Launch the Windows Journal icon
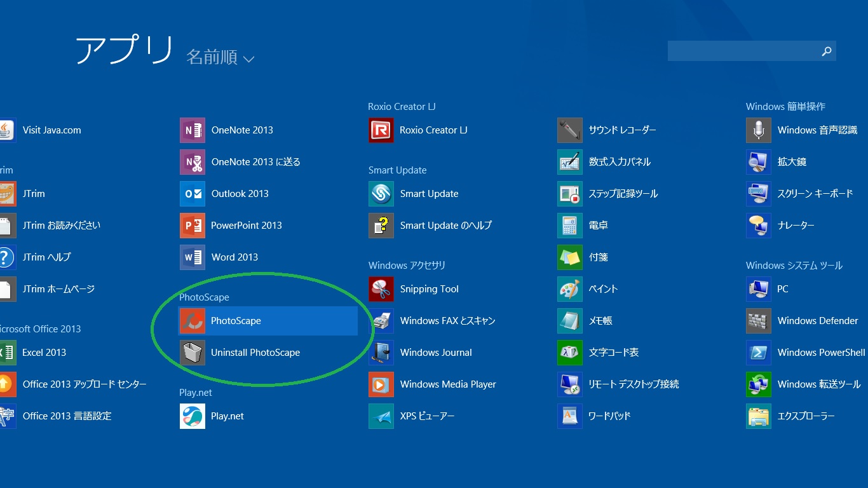The width and height of the screenshot is (868, 488). tap(381, 353)
